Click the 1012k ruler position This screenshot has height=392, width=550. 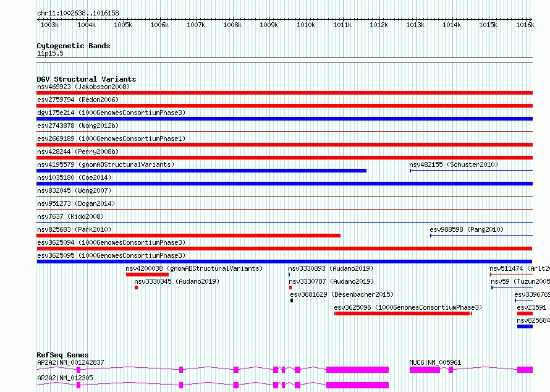[x=379, y=25]
